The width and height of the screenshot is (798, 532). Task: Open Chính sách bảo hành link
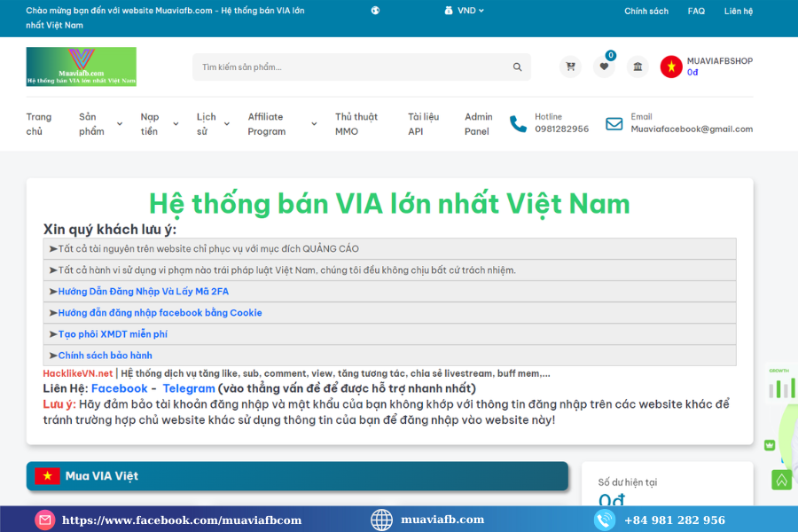pos(105,356)
